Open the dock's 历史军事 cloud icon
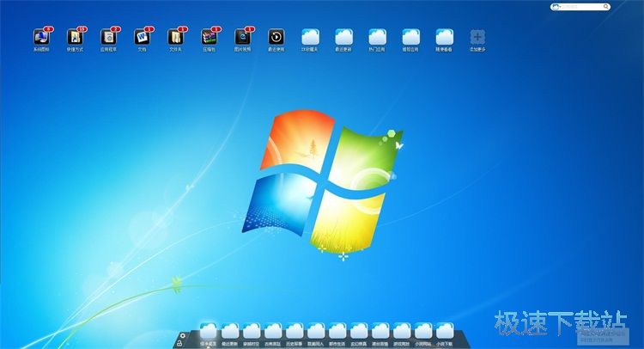Screen dimensions: 644x349 pyautogui.click(x=295, y=332)
